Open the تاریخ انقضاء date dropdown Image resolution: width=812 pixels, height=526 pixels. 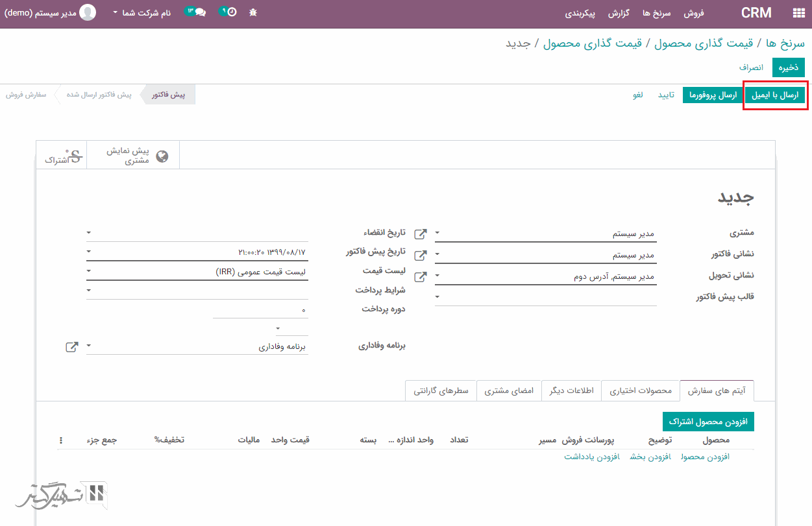click(x=89, y=233)
